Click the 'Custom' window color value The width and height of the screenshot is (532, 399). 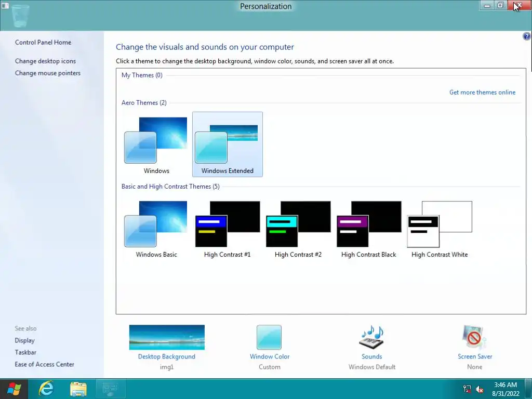click(x=270, y=367)
